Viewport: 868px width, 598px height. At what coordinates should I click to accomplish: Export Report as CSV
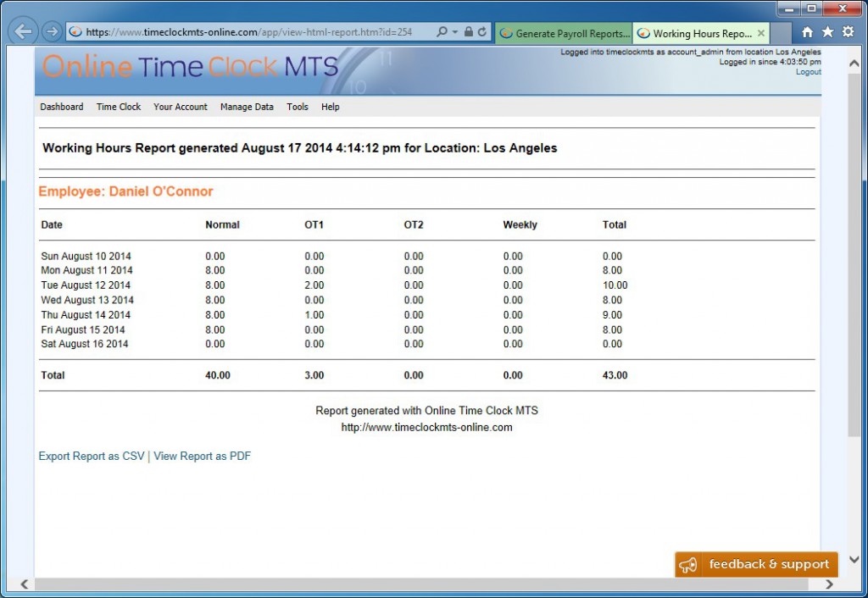coord(91,456)
